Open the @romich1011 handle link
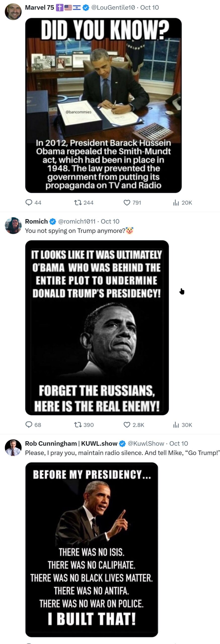This screenshot has height=644, width=220. [77, 221]
